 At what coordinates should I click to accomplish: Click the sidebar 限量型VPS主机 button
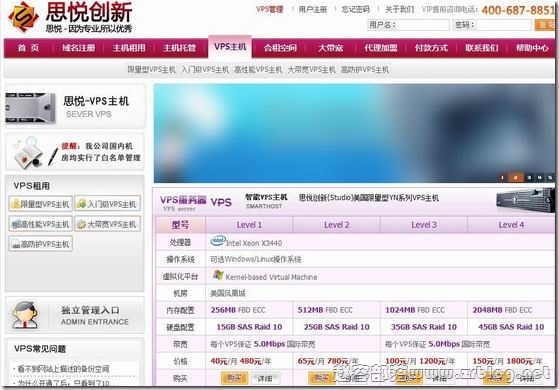[41, 204]
